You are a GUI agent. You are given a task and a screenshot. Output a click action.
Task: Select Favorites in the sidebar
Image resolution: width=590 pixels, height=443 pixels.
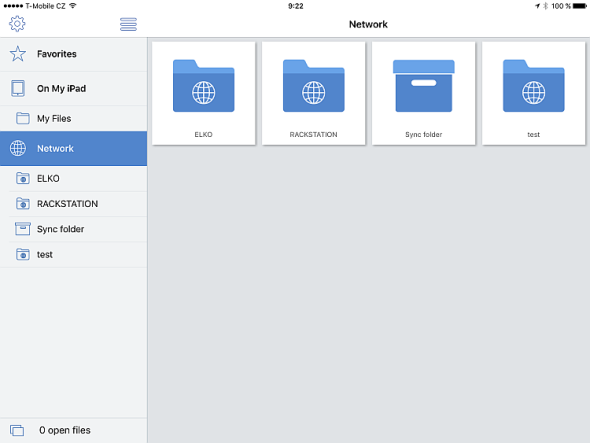(x=73, y=54)
